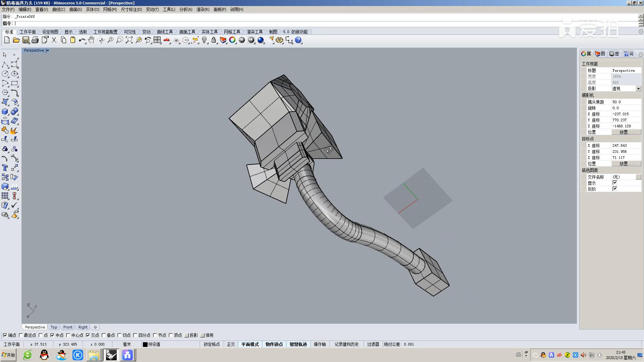Click the blue render sphere icon
This screenshot has height=362, width=644.
click(x=261, y=40)
